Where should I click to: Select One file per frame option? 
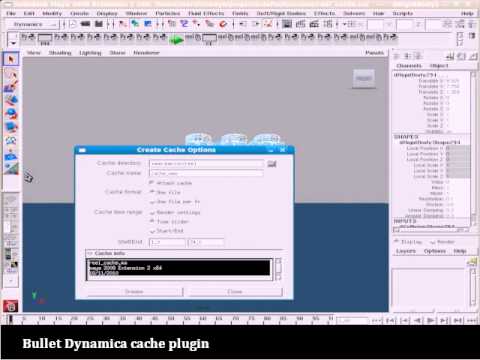click(152, 202)
